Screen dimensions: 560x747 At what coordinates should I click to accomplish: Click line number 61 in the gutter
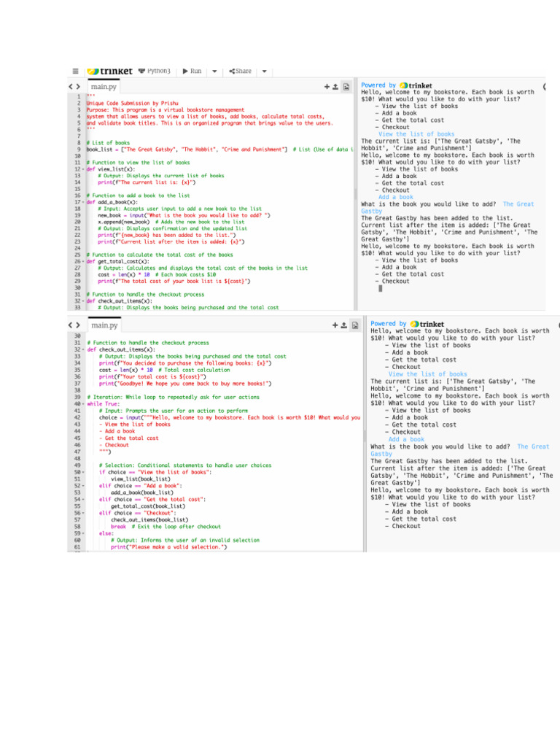(77, 547)
